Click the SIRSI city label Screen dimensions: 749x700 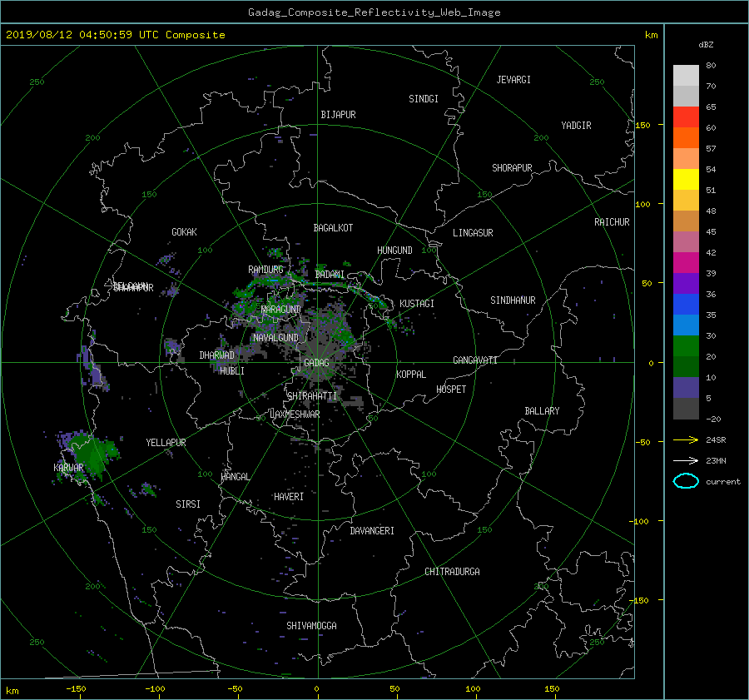click(x=188, y=504)
